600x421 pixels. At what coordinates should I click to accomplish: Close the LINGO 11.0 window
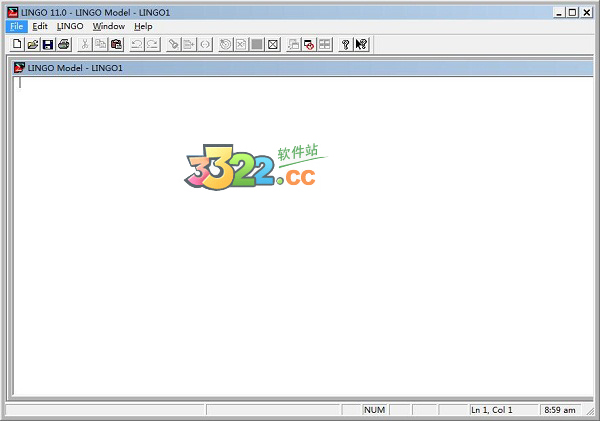[587, 13]
